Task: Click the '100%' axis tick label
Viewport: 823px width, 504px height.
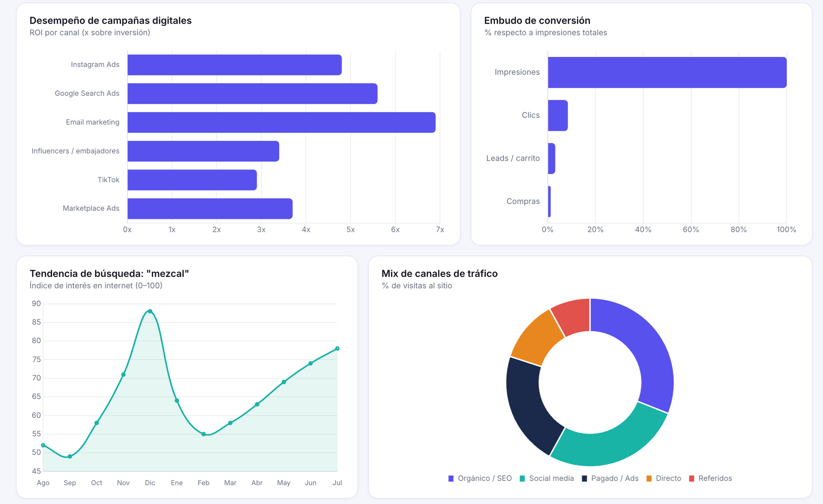Action: tap(787, 230)
